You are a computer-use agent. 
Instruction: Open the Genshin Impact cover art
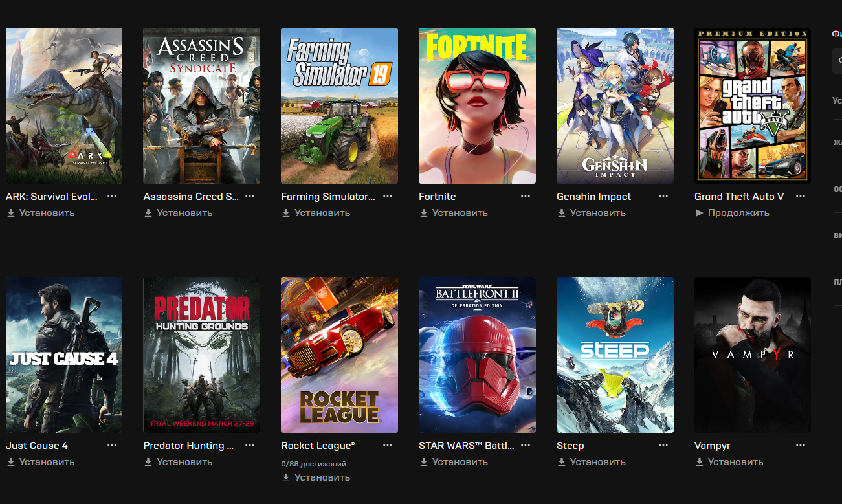pos(615,105)
